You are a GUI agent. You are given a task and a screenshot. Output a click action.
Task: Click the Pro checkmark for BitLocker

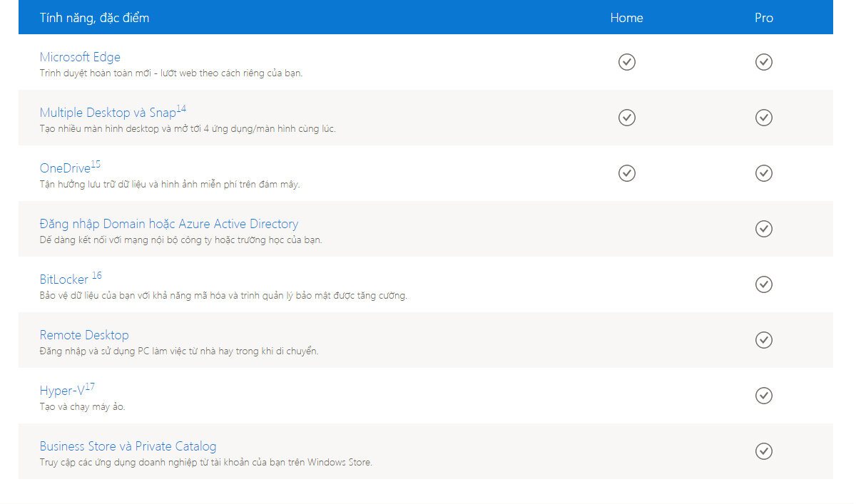[763, 284]
